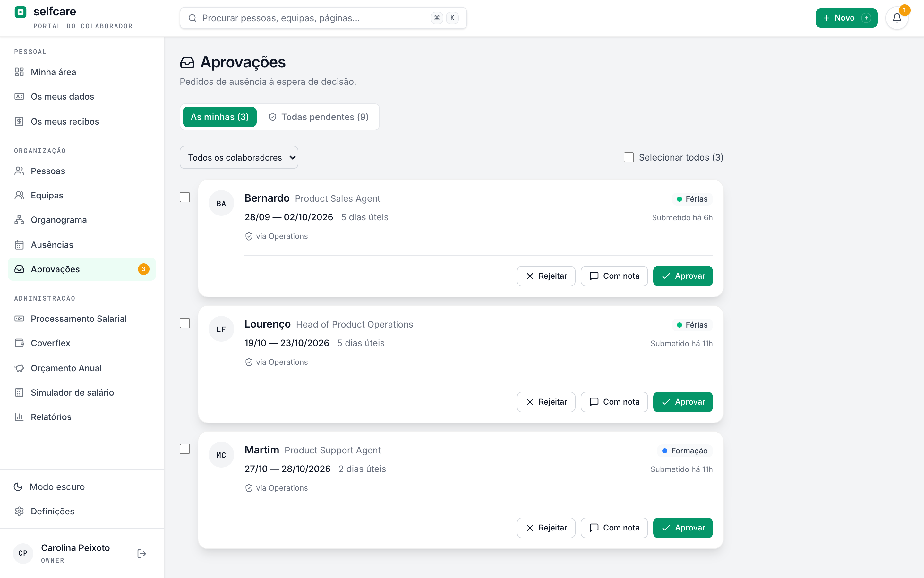Open the Equipas section

pos(82,195)
